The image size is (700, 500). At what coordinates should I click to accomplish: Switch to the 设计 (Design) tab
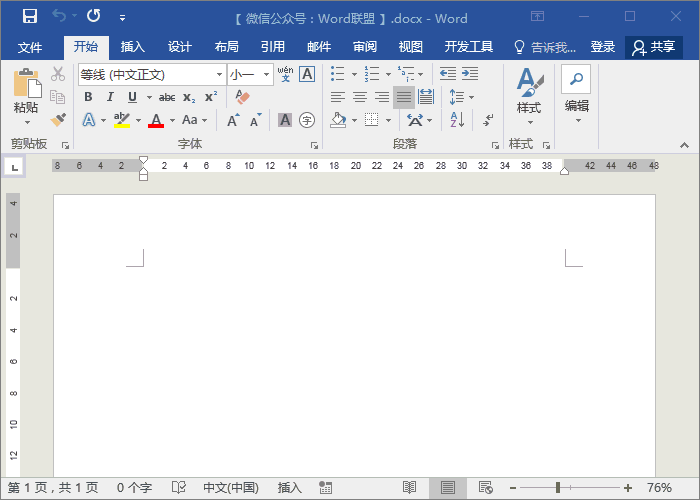tap(179, 47)
